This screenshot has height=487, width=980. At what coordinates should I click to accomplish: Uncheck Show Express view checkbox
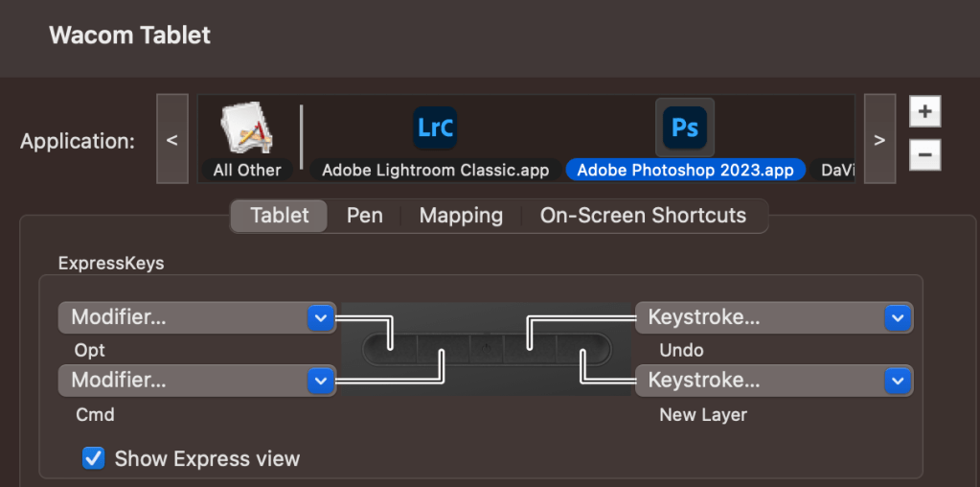pyautogui.click(x=94, y=458)
